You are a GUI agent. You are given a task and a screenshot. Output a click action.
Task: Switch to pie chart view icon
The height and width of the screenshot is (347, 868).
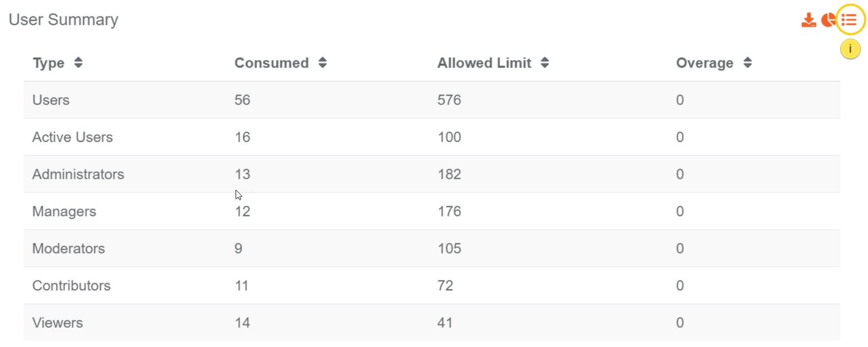[x=828, y=20]
